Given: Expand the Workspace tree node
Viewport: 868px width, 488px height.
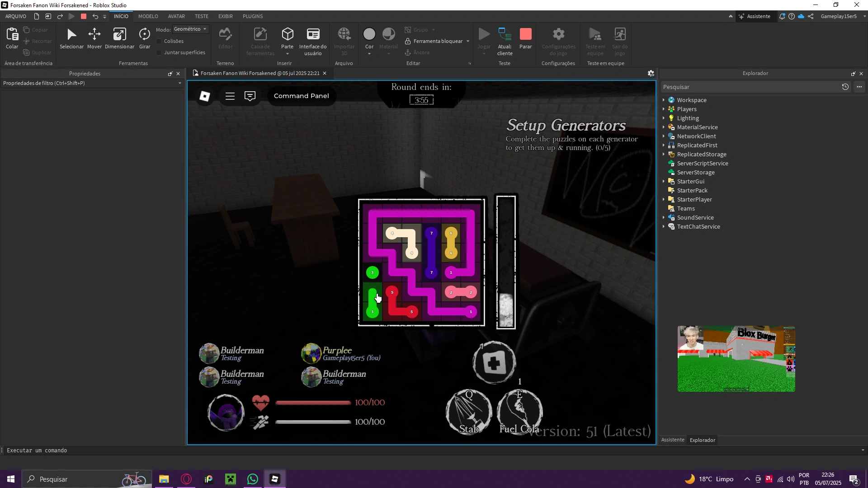Looking at the screenshot, I should [x=664, y=100].
